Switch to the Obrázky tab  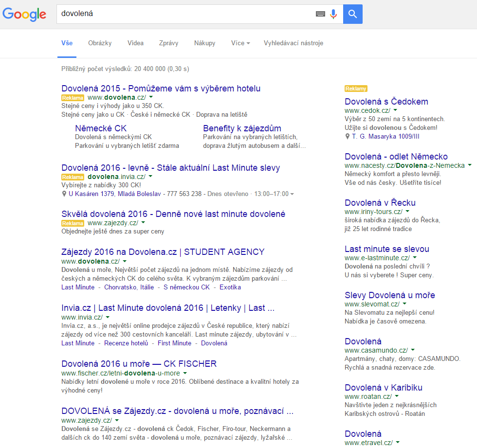[100, 43]
